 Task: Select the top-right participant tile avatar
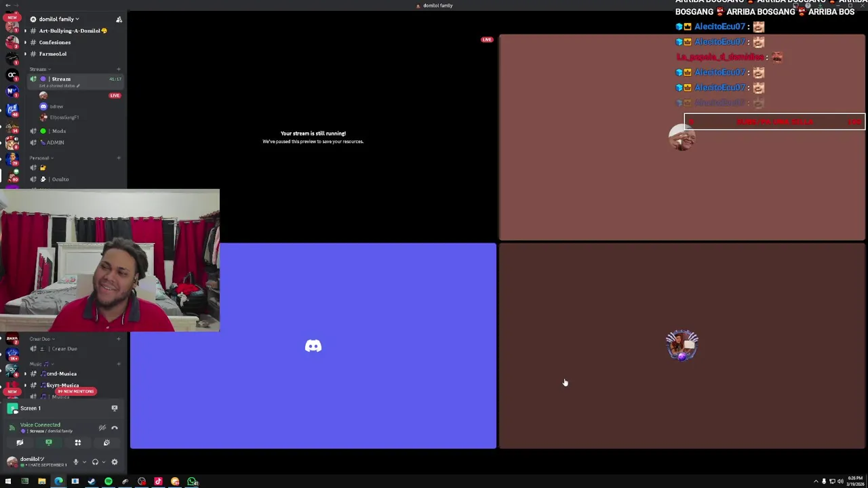click(x=682, y=137)
